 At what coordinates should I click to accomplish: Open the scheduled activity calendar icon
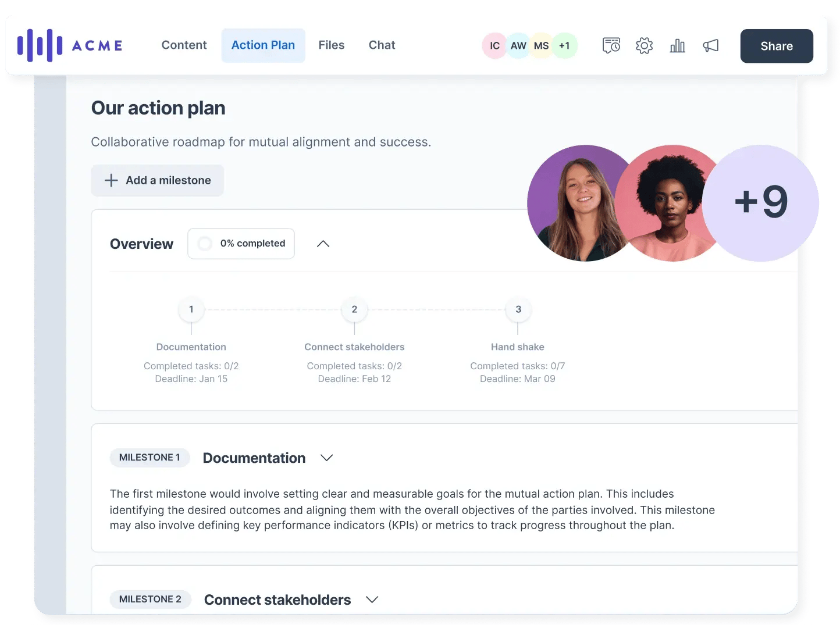click(x=611, y=45)
